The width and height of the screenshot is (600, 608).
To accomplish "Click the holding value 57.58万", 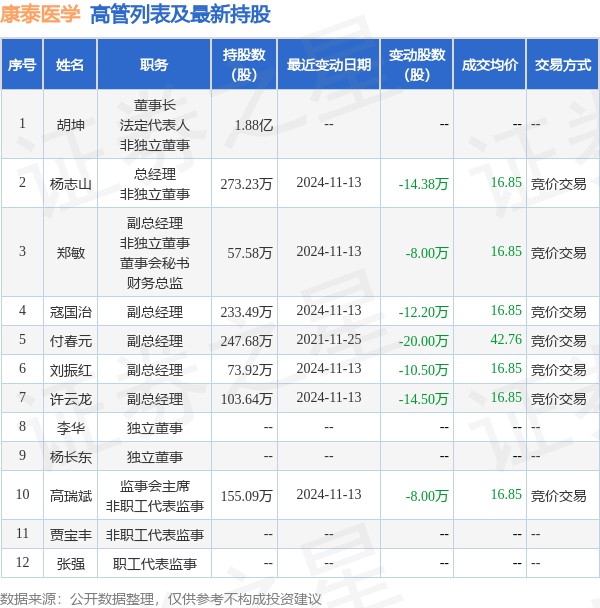I will click(250, 252).
